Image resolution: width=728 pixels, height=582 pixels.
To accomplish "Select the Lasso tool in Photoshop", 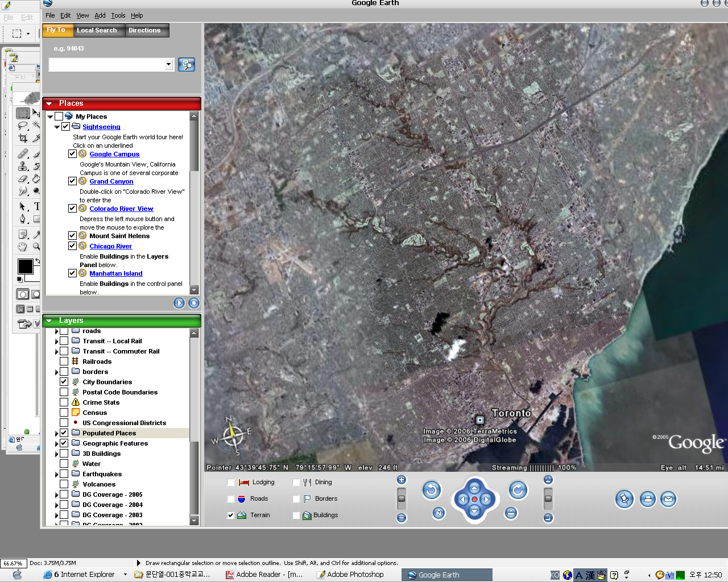I will point(23,126).
